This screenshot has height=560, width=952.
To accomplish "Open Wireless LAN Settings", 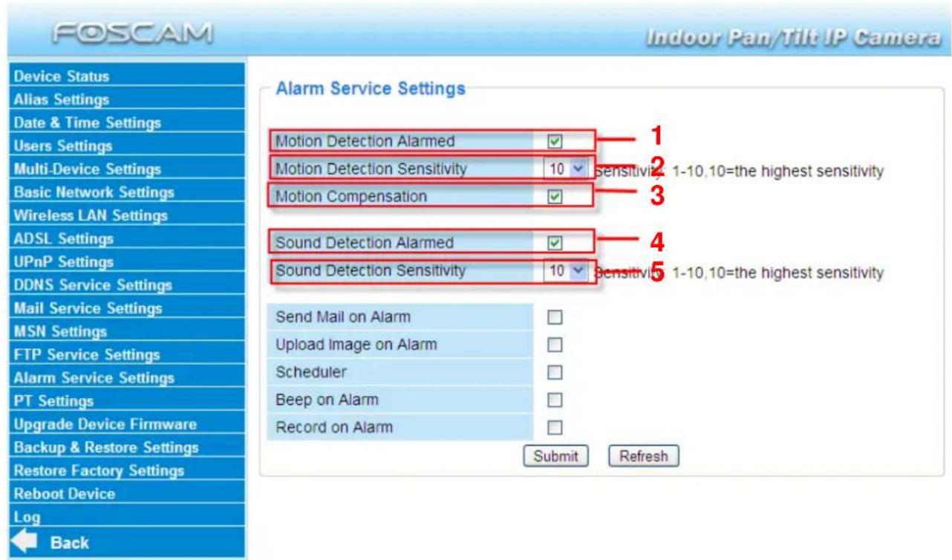I will 126,215.
